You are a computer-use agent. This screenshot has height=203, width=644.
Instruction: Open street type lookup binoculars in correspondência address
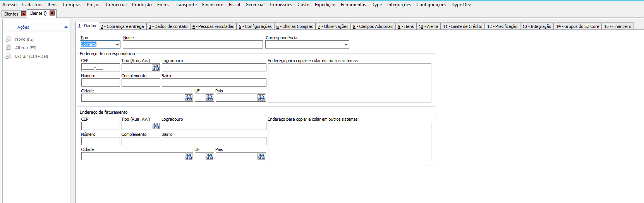pyautogui.click(x=156, y=68)
